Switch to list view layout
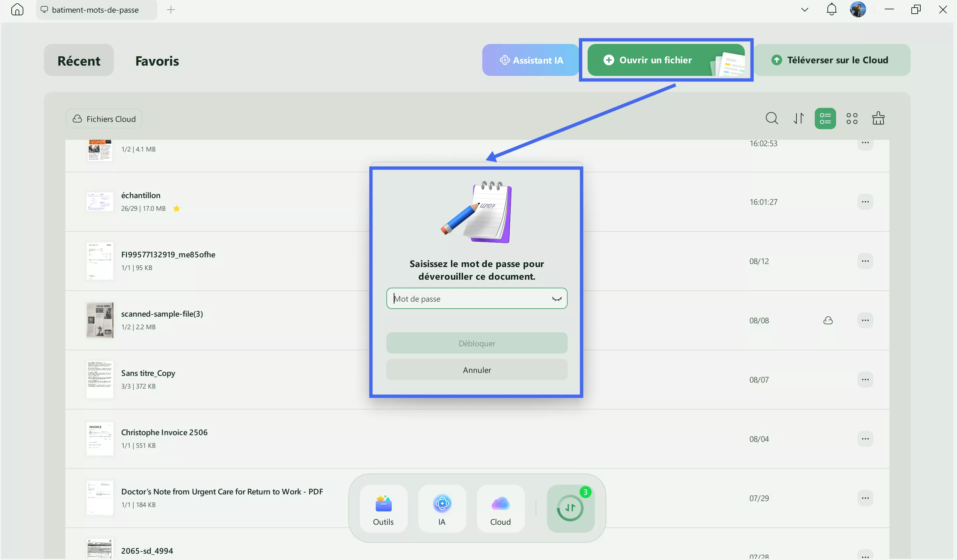The height and width of the screenshot is (560, 957). tap(825, 119)
